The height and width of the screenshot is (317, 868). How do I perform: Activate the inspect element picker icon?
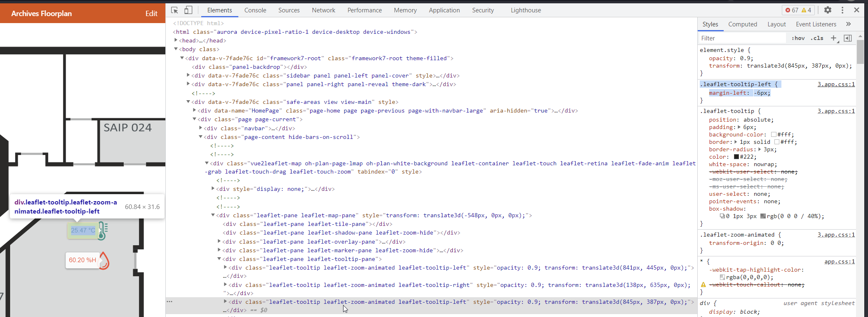(174, 10)
